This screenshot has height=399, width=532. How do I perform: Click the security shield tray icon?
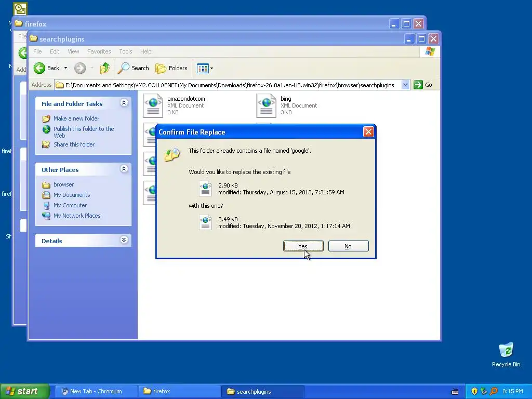coord(474,391)
